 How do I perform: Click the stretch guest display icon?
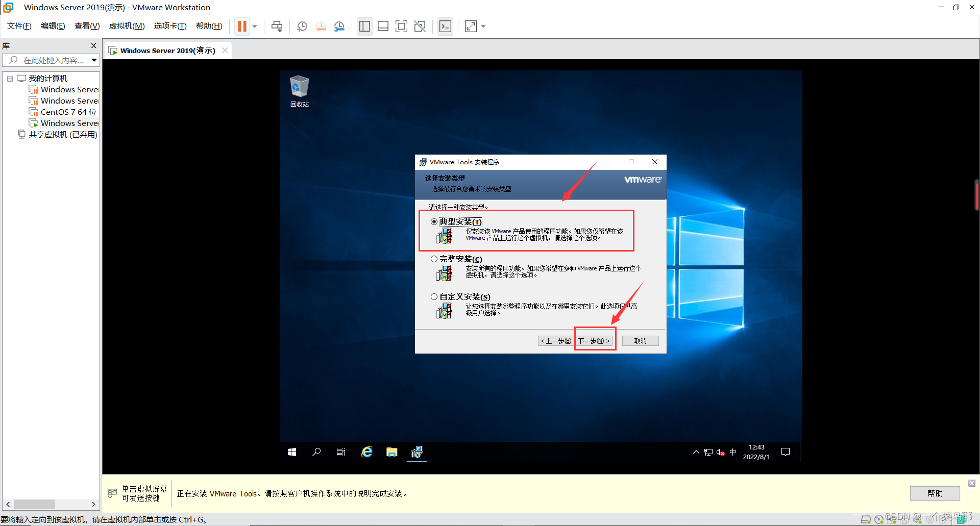coord(471,27)
